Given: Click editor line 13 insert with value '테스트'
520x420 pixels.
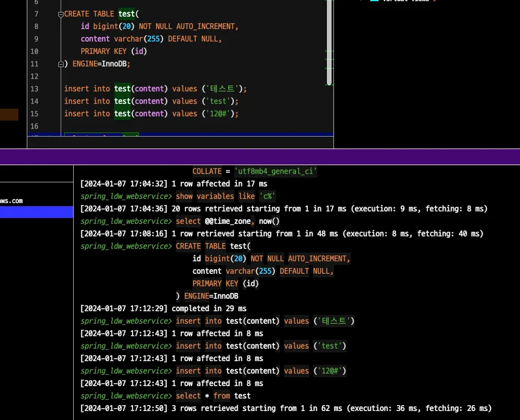Looking at the screenshot, I should [x=156, y=89].
